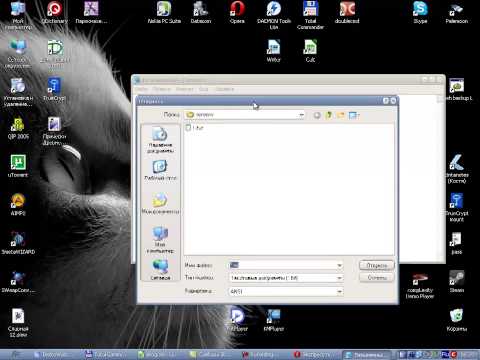The image size is (480, 360).
Task: Select the Total Commander desktop icon
Action: tap(310, 15)
